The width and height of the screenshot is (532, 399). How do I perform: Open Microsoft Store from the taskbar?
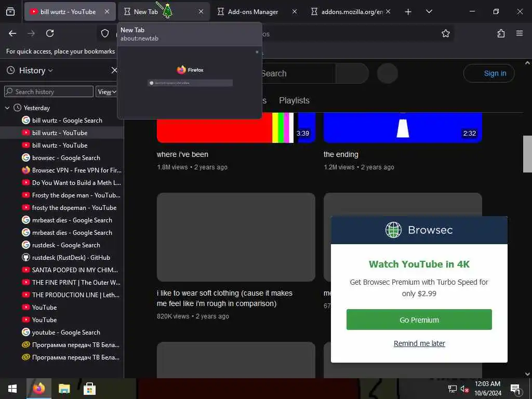click(89, 389)
